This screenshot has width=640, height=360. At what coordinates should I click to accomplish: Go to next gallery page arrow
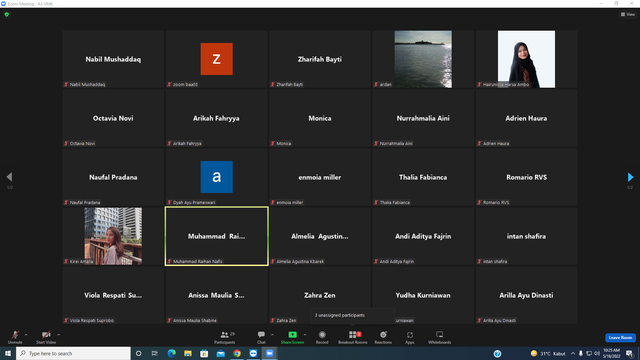630,177
